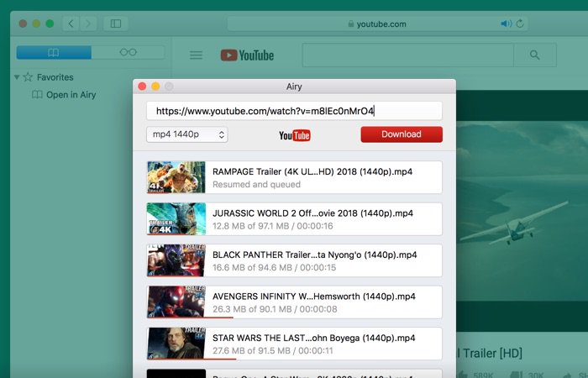Click the YouTube video player in Safari
Screen dimensions: 588x378
(x=522, y=210)
